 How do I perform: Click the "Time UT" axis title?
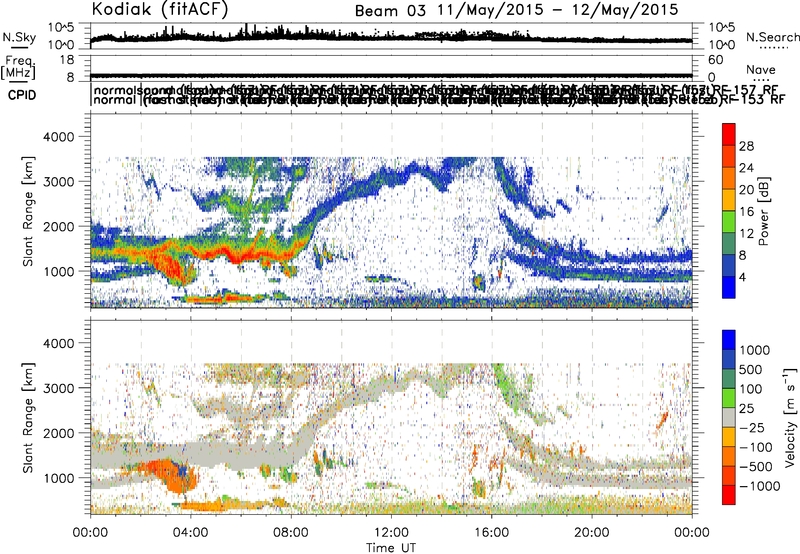click(x=391, y=547)
